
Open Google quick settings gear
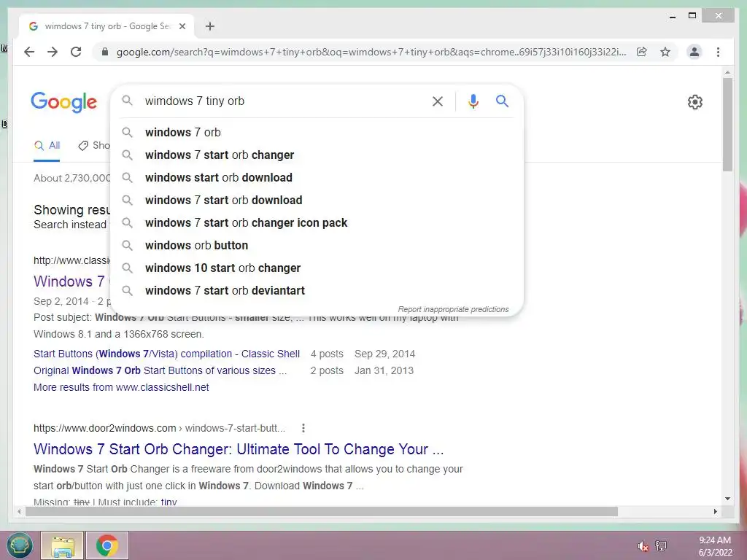point(695,102)
